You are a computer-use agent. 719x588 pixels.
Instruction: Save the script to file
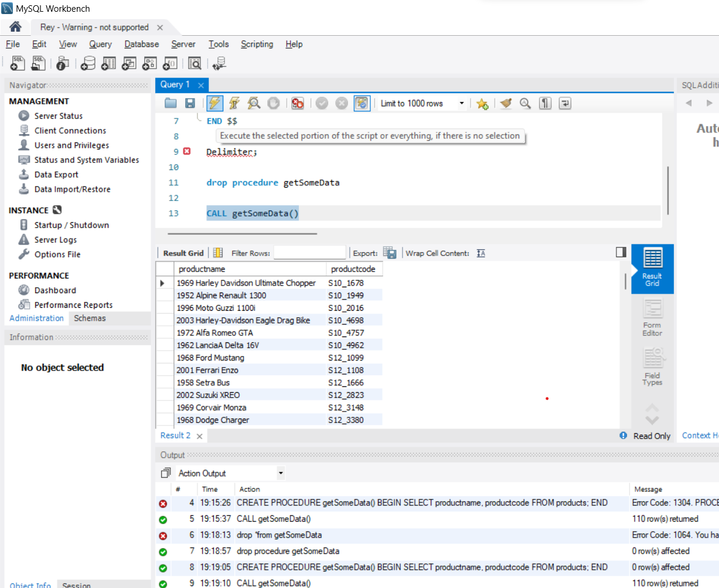(190, 103)
